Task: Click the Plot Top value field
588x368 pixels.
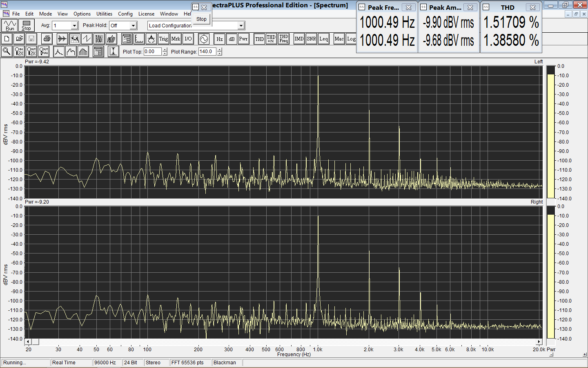Action: point(153,52)
